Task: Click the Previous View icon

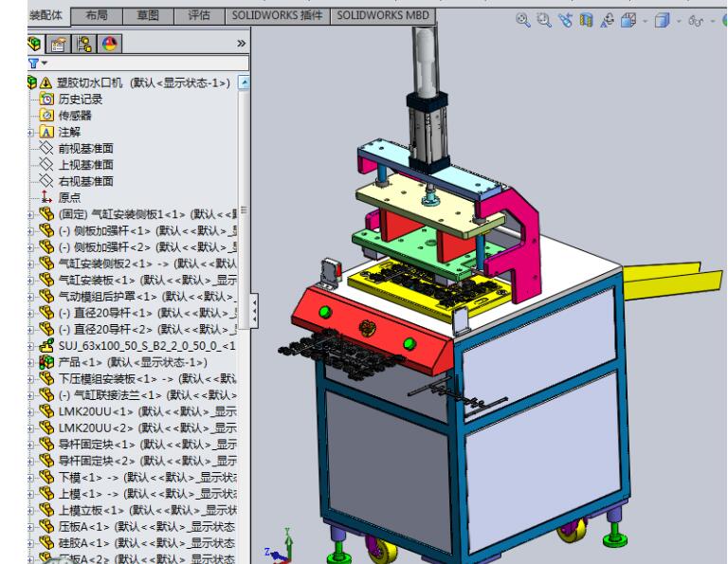Action: (x=565, y=20)
